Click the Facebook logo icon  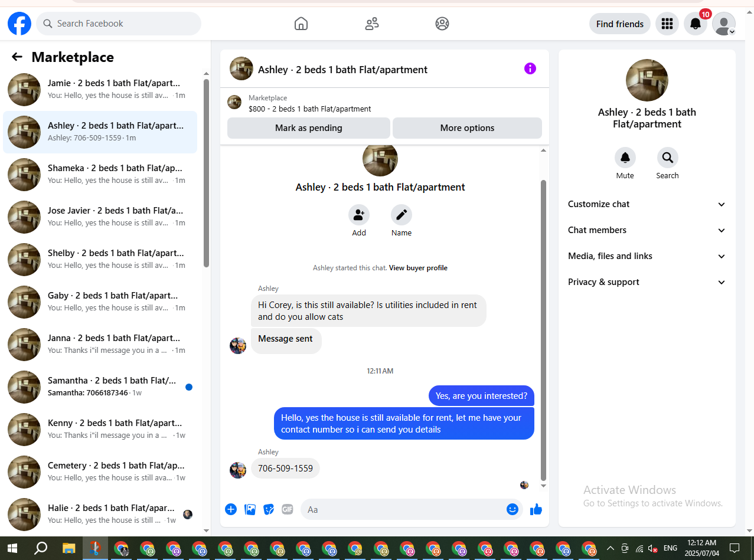point(19,24)
